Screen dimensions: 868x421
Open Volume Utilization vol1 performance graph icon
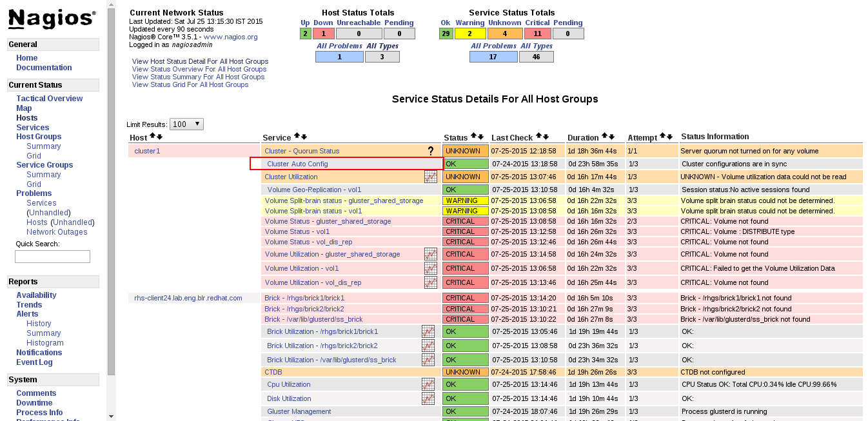coord(430,268)
